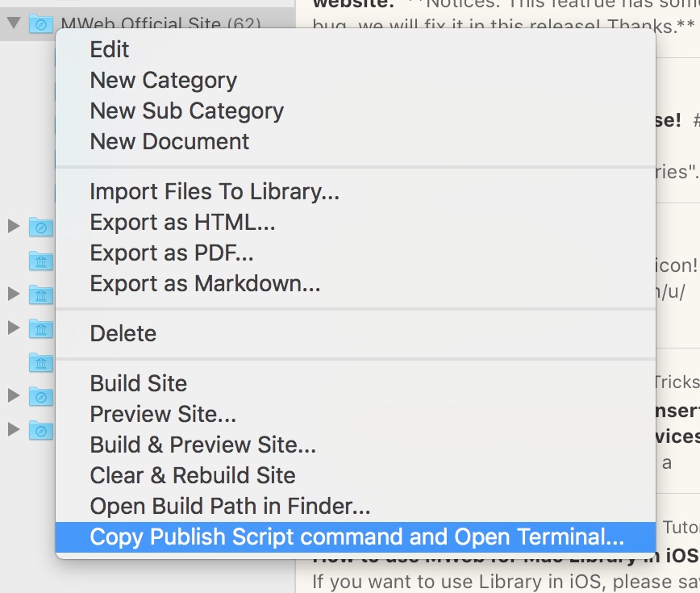Run Build Site from the menu

(138, 383)
